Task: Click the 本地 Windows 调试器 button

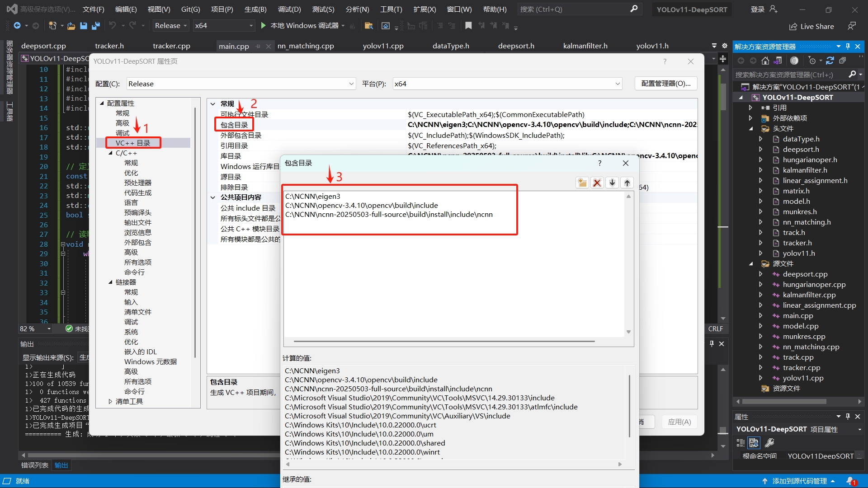Action: coord(304,26)
